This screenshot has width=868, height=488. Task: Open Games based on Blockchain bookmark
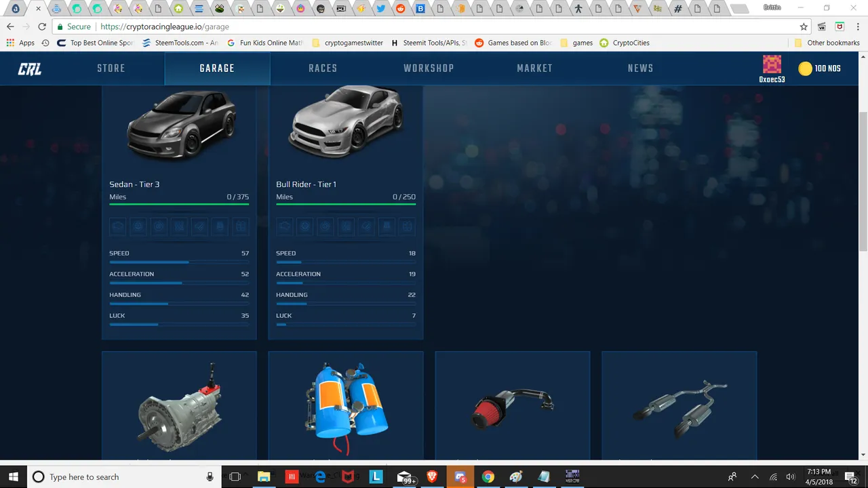point(513,43)
